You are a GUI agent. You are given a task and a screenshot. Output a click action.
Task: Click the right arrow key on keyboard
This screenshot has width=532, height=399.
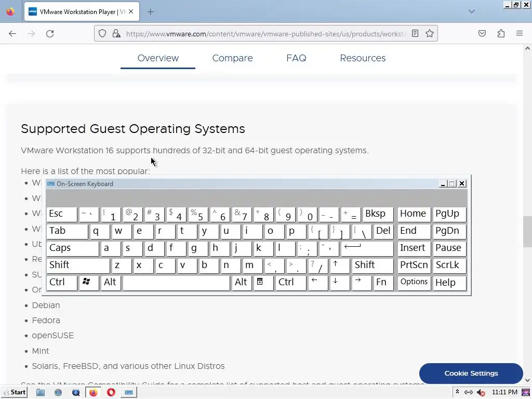362,283
